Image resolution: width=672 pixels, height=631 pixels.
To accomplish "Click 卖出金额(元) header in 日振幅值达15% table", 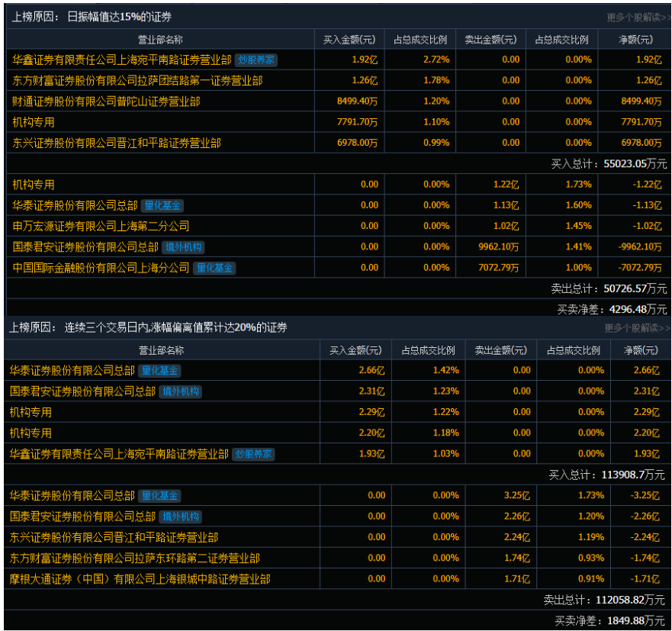I will [x=490, y=40].
